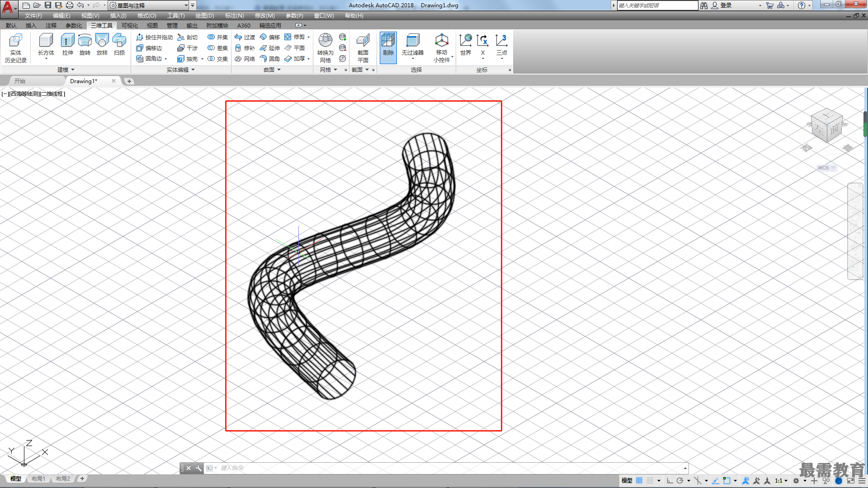Screen dimensions: 868x488
Task: Click the 登录 sign-in button
Action: 722,5
